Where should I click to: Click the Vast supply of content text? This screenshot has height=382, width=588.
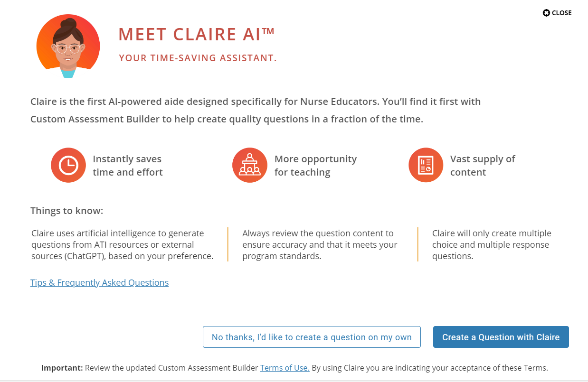click(x=483, y=165)
